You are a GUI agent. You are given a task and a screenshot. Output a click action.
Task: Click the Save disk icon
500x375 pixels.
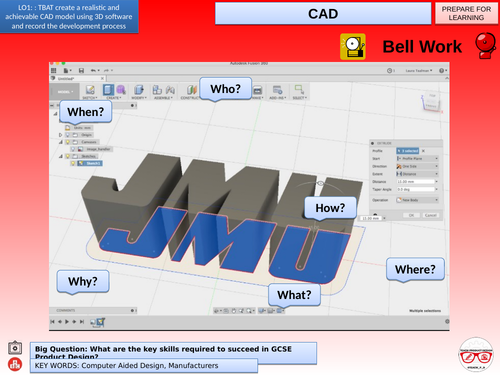81,70
